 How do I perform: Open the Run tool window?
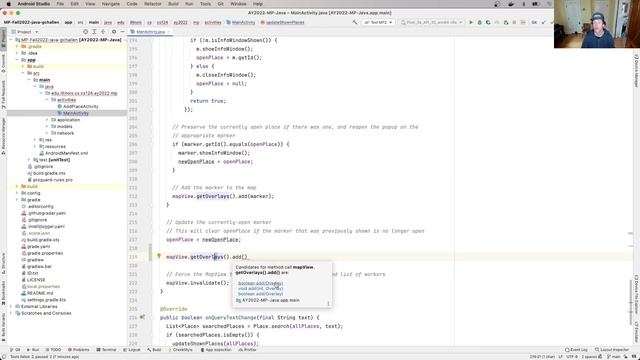point(33,350)
